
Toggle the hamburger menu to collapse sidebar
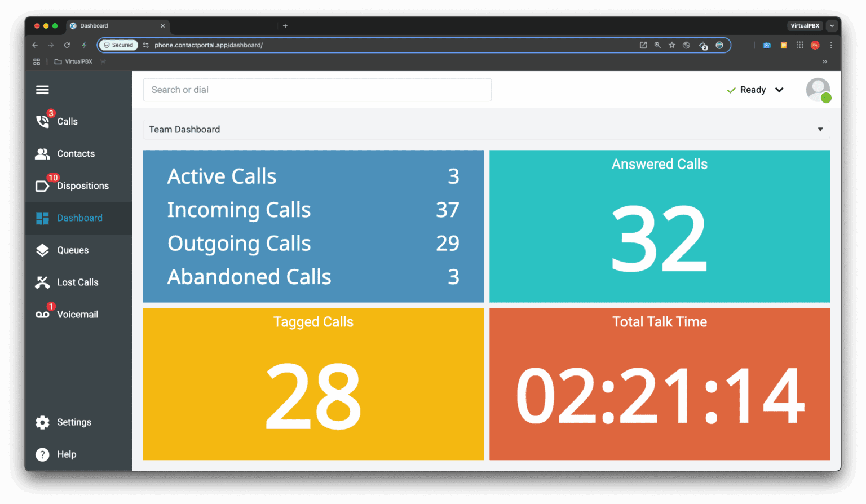tap(42, 89)
